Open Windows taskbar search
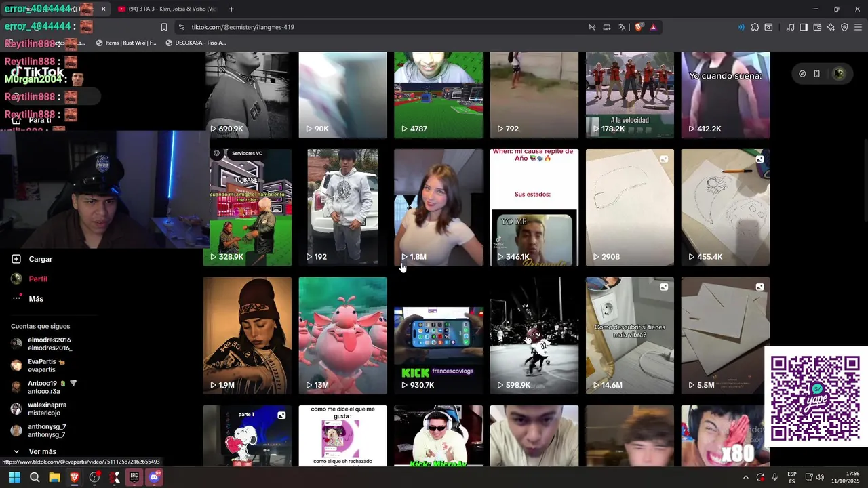Image resolution: width=868 pixels, height=488 pixels. click(x=35, y=477)
